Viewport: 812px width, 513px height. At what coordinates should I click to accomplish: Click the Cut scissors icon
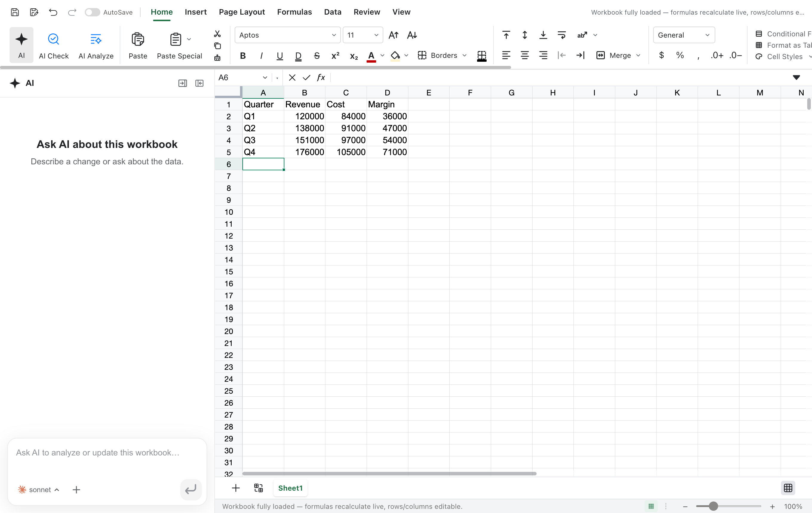point(218,34)
